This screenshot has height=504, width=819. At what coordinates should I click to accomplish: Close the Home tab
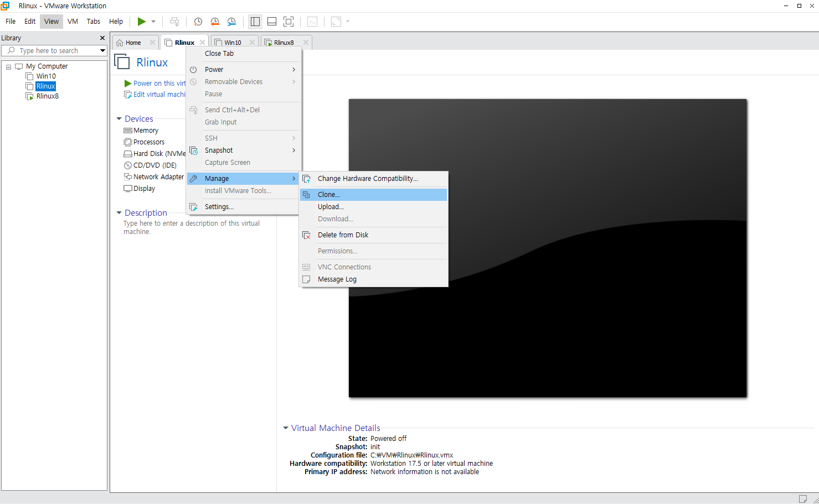[152, 43]
